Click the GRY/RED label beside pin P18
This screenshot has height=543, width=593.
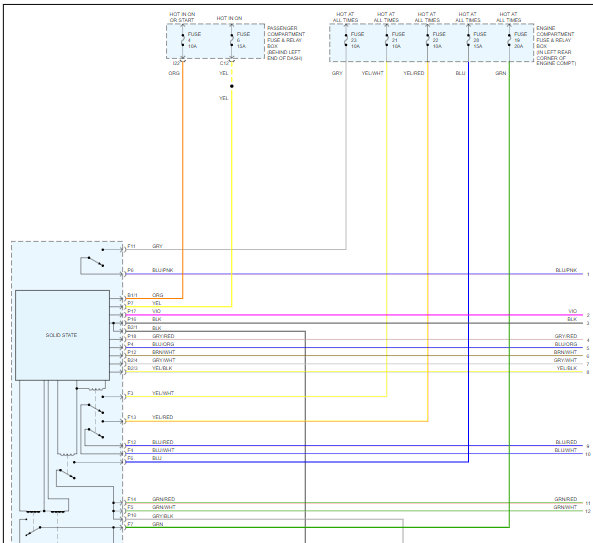coord(163,336)
